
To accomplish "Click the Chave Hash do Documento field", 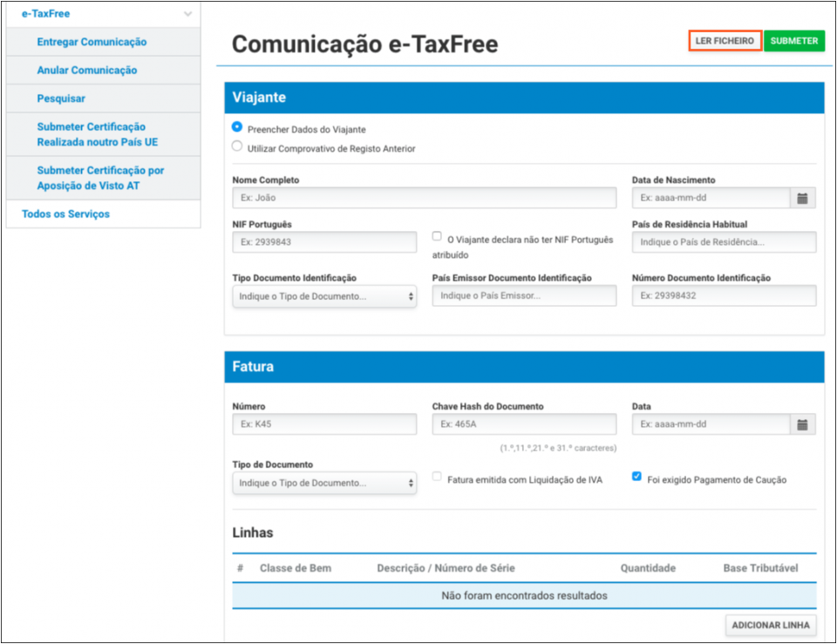I will click(x=523, y=424).
